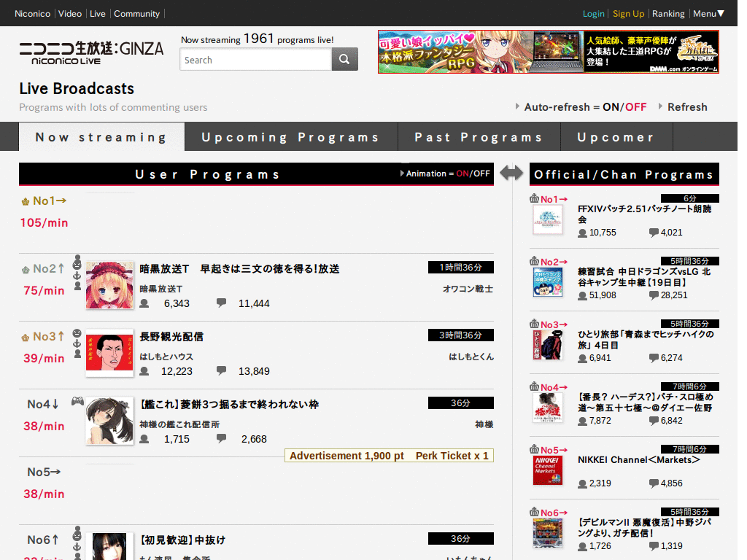Click the game controller icon beside No4

[x=77, y=401]
